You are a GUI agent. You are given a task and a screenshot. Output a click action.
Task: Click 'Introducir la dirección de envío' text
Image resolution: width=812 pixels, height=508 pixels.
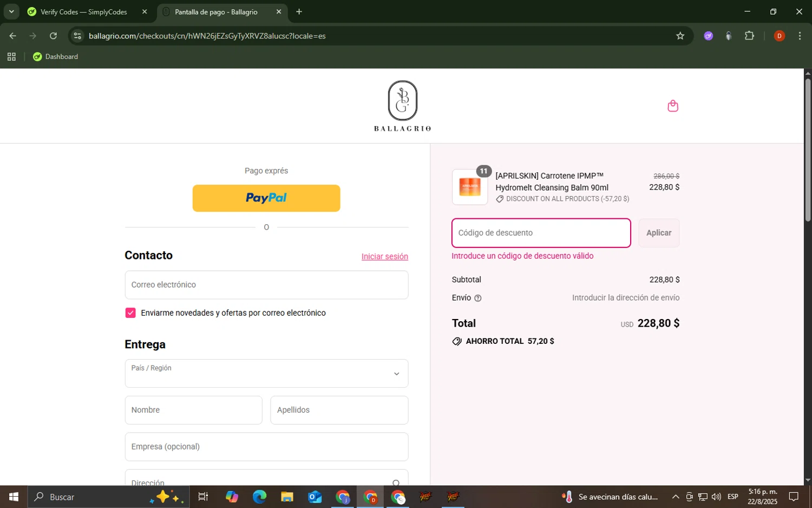[626, 298]
